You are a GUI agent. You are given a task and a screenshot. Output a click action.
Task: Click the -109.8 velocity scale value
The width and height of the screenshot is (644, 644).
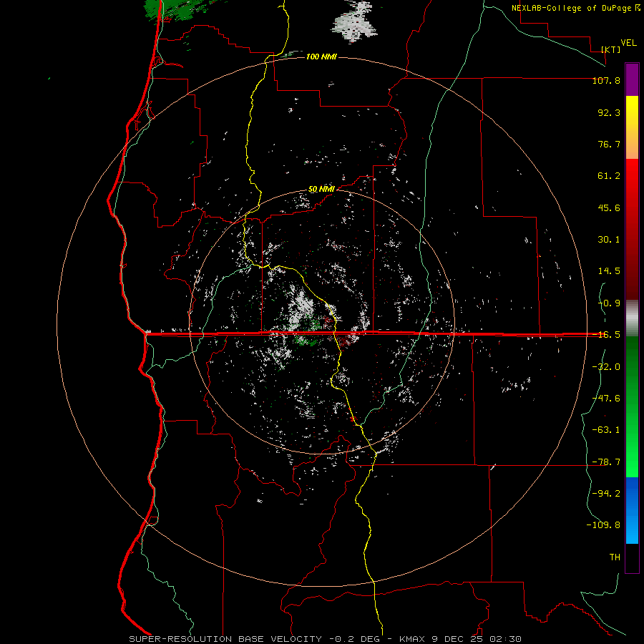pos(603,525)
